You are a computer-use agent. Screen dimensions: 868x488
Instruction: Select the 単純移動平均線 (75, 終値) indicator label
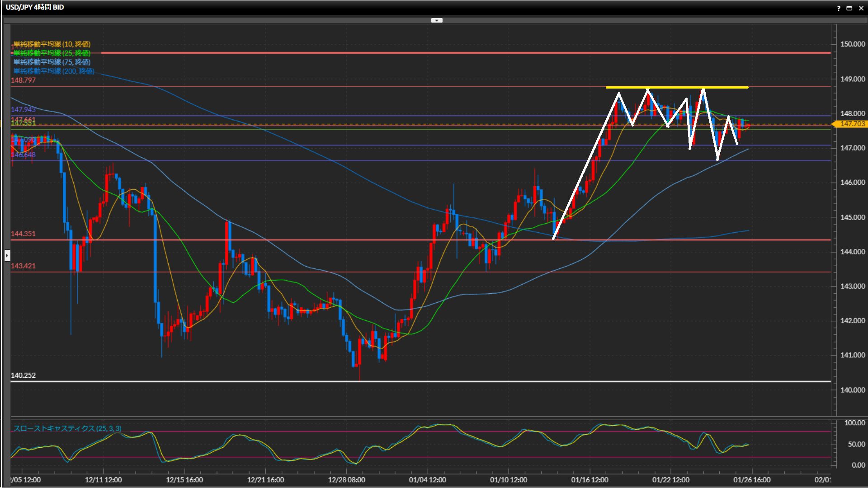[x=52, y=62]
